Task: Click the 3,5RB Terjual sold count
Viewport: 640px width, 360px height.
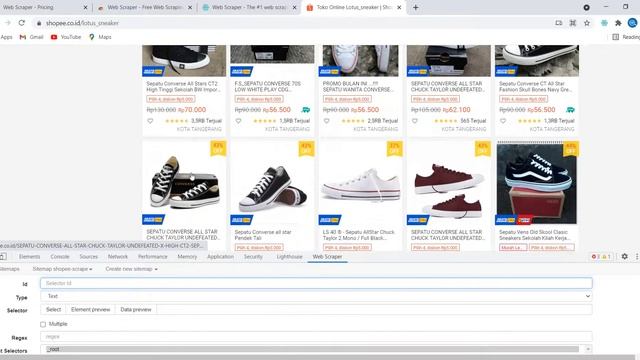Action: pyautogui.click(x=206, y=121)
